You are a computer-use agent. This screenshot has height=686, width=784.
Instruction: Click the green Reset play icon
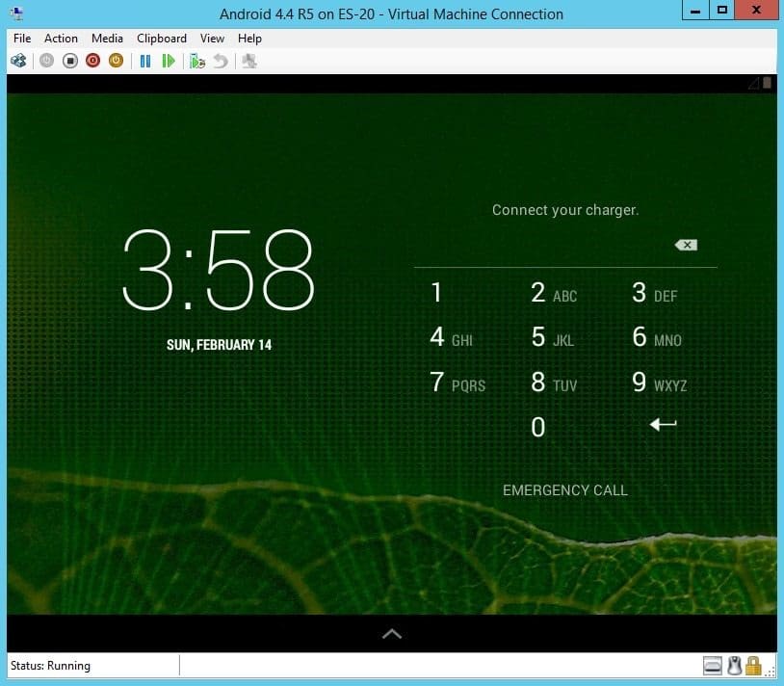pos(169,61)
